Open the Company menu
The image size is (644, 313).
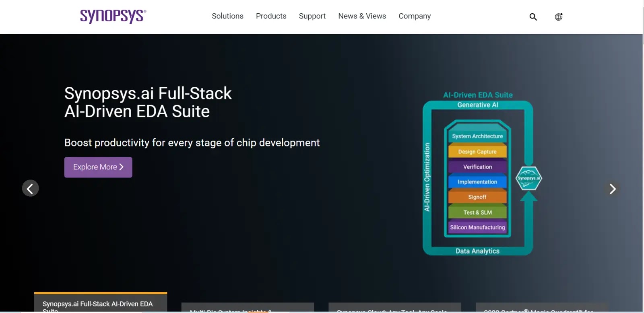point(414,16)
